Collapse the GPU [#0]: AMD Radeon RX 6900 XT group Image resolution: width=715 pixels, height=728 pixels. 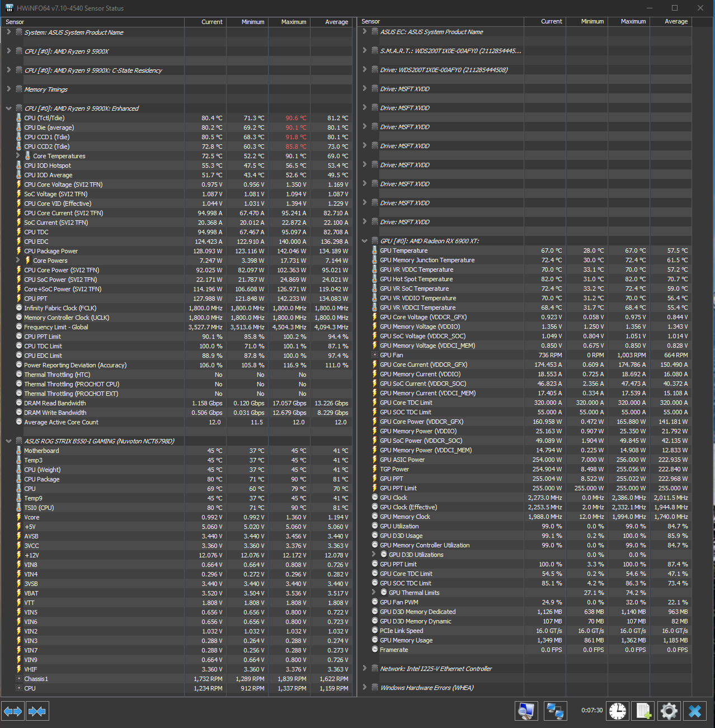(x=364, y=241)
